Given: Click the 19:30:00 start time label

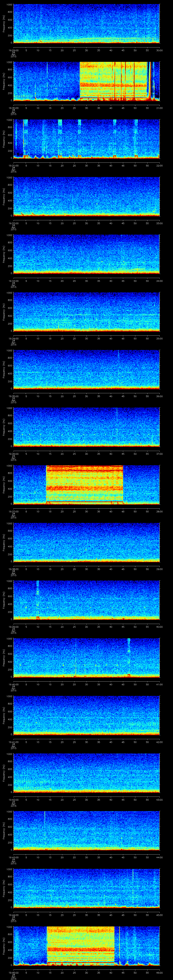Looking at the screenshot, I should pyautogui.click(x=13, y=108).
